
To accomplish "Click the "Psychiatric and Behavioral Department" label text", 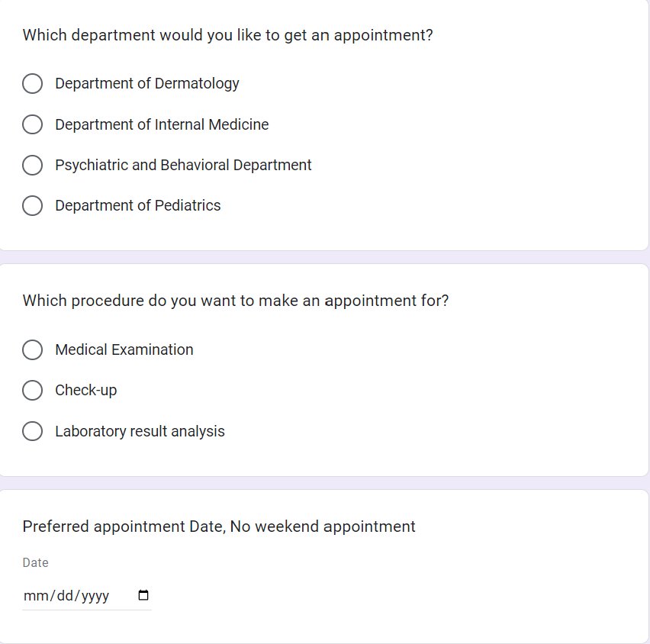I will (183, 165).
